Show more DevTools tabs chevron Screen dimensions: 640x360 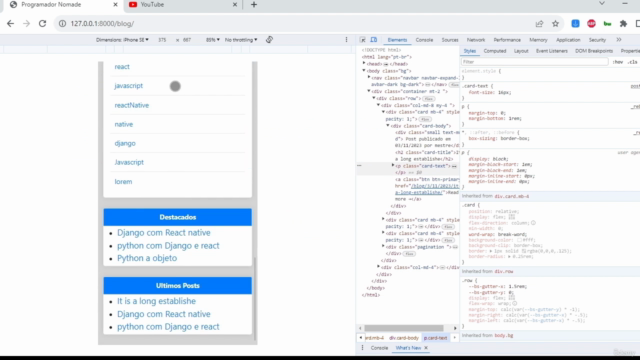(619, 40)
